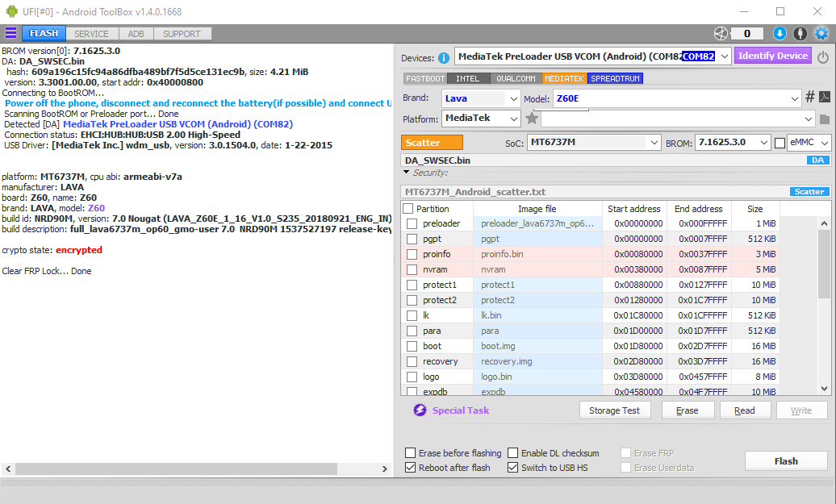Click the blue Scatter badge
The width and height of the screenshot is (836, 504).
[x=809, y=191]
